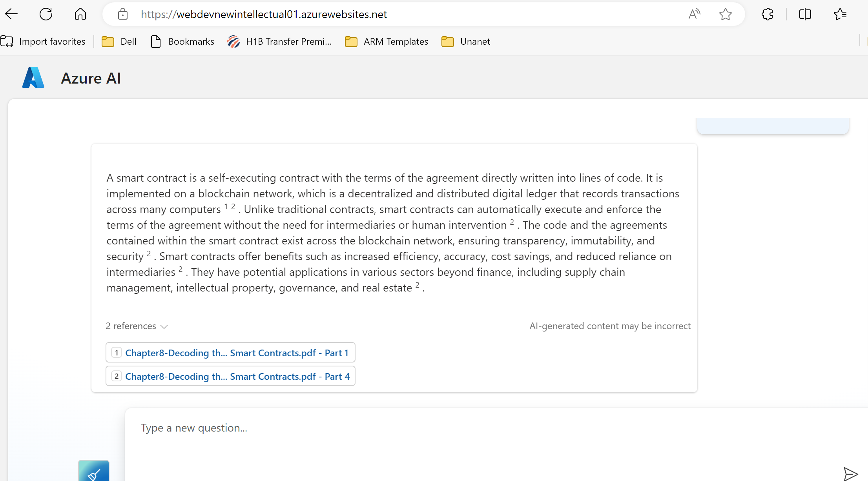The height and width of the screenshot is (481, 868).
Task: Open the Read aloud icon
Action: (x=694, y=15)
